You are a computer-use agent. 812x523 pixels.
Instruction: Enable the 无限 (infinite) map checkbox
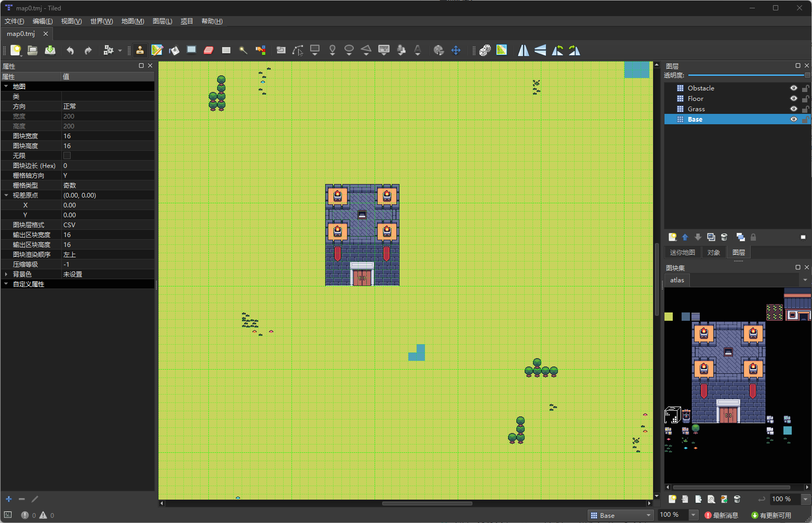67,155
